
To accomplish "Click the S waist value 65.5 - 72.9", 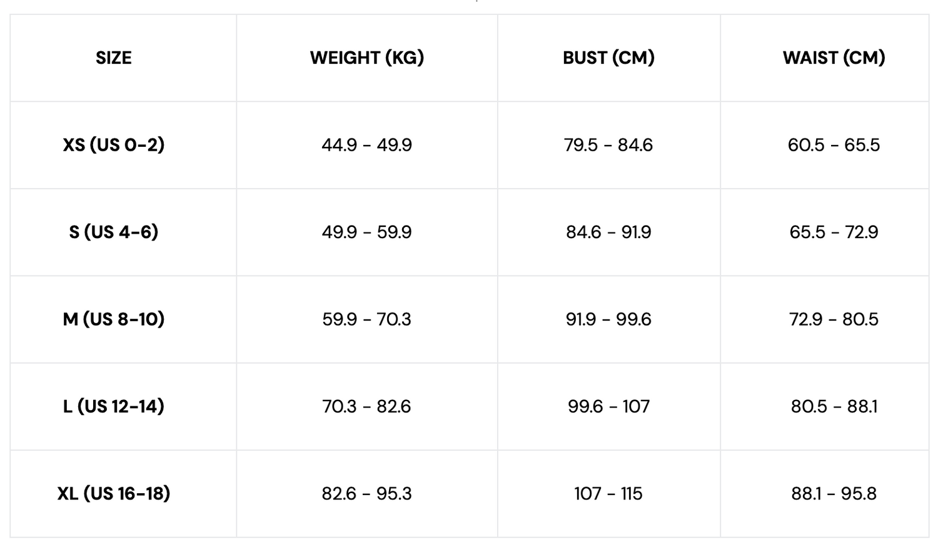I will pos(834,232).
